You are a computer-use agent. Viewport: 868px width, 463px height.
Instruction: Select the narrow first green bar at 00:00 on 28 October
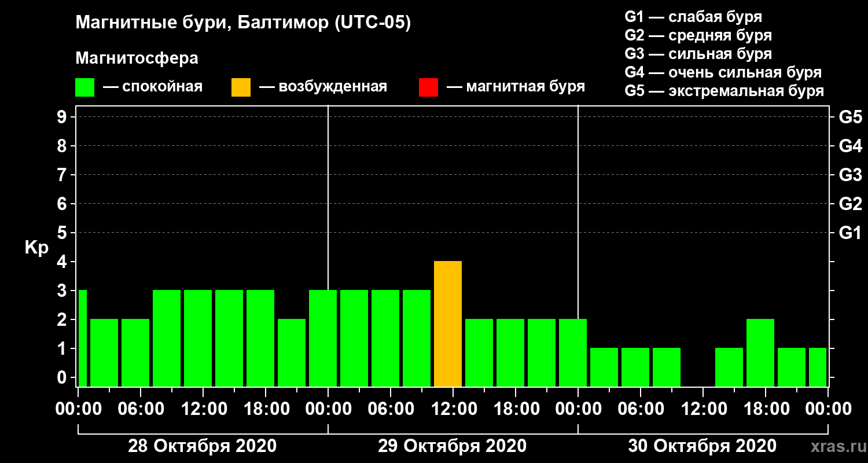coord(82,338)
